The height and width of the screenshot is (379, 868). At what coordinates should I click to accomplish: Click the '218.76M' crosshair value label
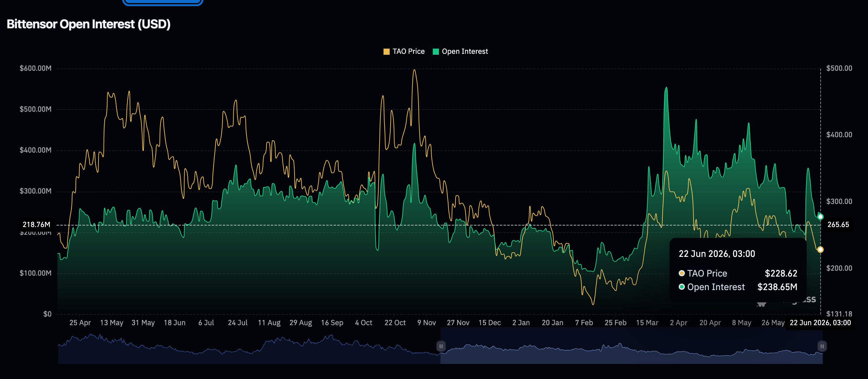pyautogui.click(x=36, y=225)
